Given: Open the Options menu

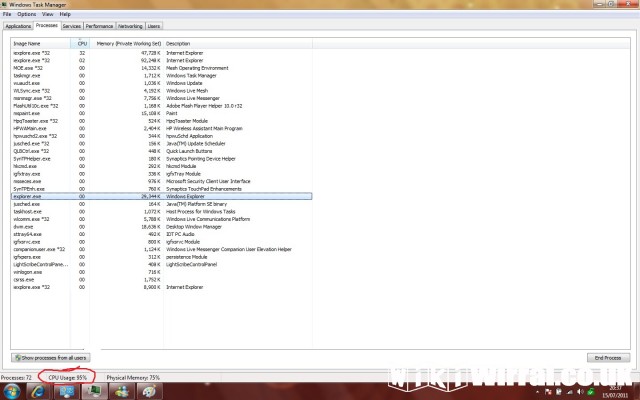Looking at the screenshot, I should (x=27, y=14).
